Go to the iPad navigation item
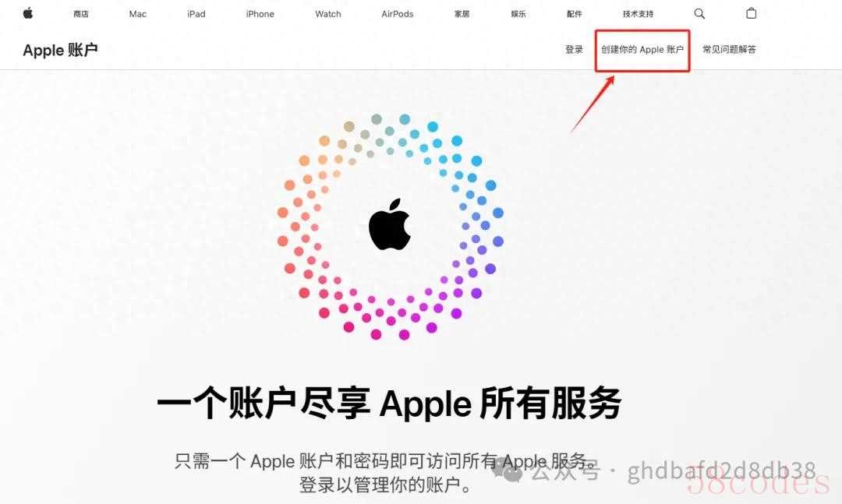The height and width of the screenshot is (504, 842). point(196,14)
